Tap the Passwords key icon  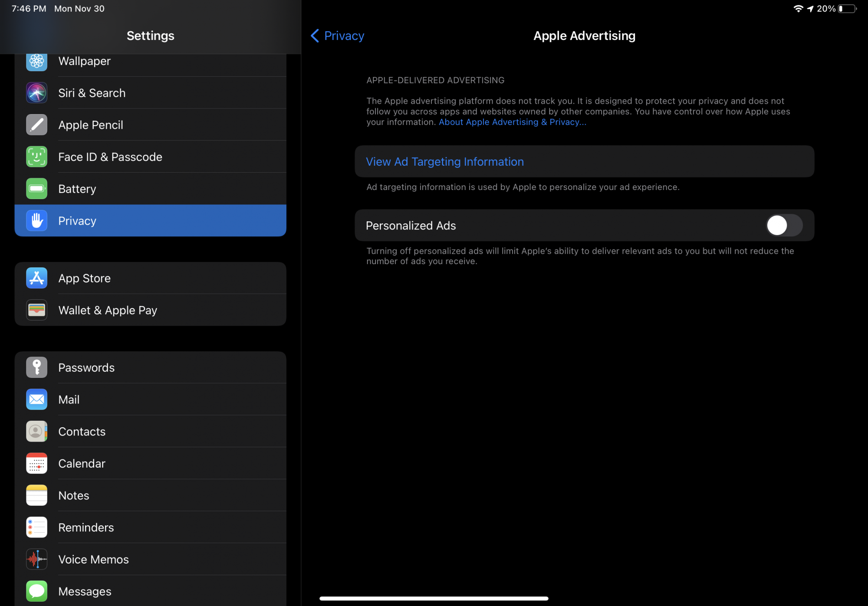pos(36,367)
